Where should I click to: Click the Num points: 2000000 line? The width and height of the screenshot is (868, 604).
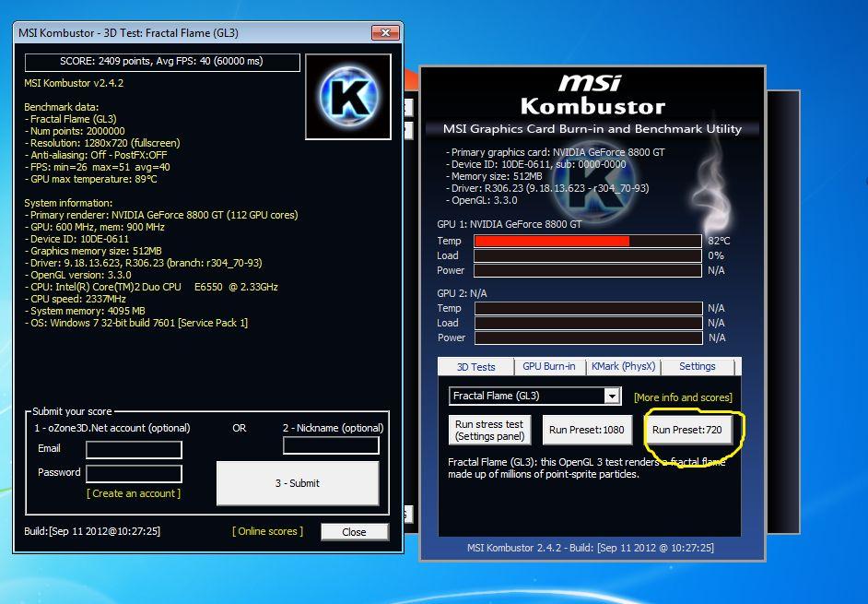75,131
